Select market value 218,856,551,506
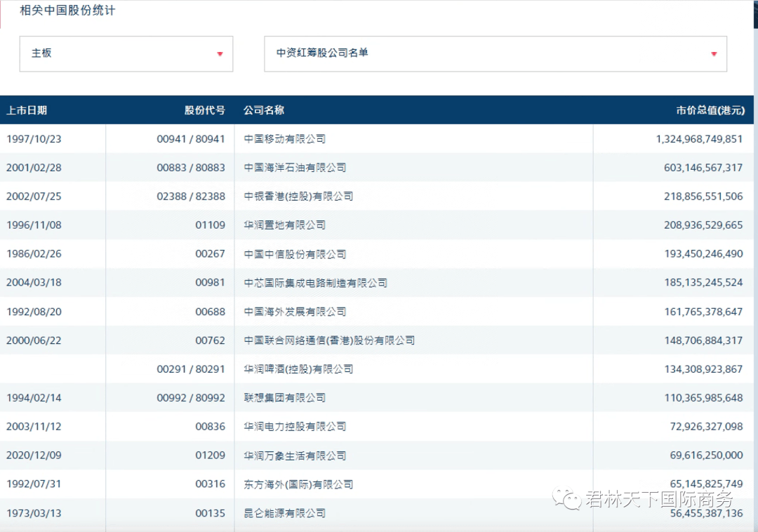This screenshot has height=532, width=758. (703, 197)
